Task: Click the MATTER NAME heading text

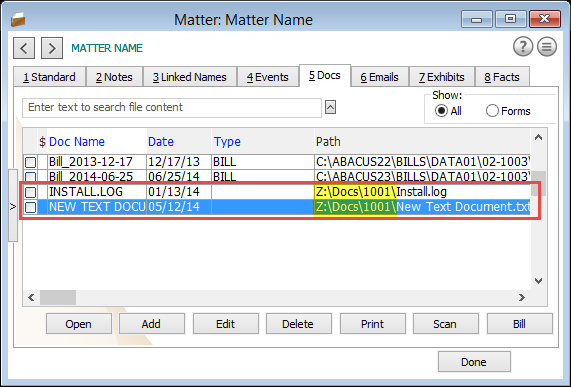Action: [107, 48]
